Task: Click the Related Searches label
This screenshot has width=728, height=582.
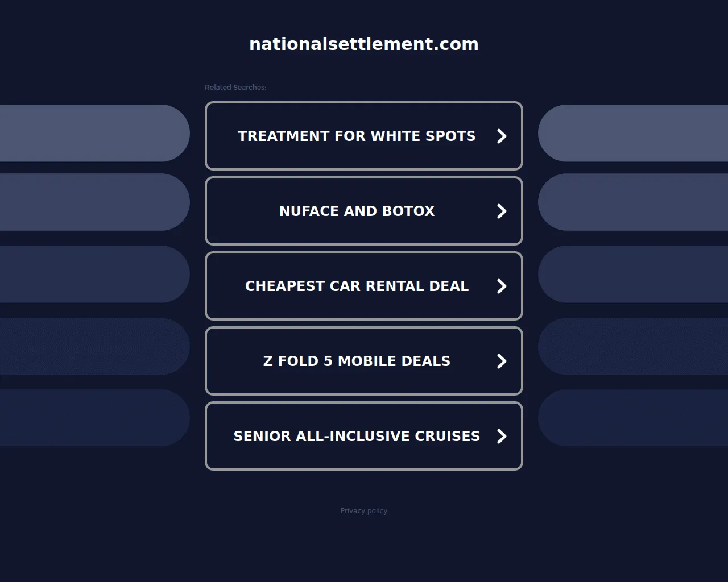Action: click(x=235, y=88)
